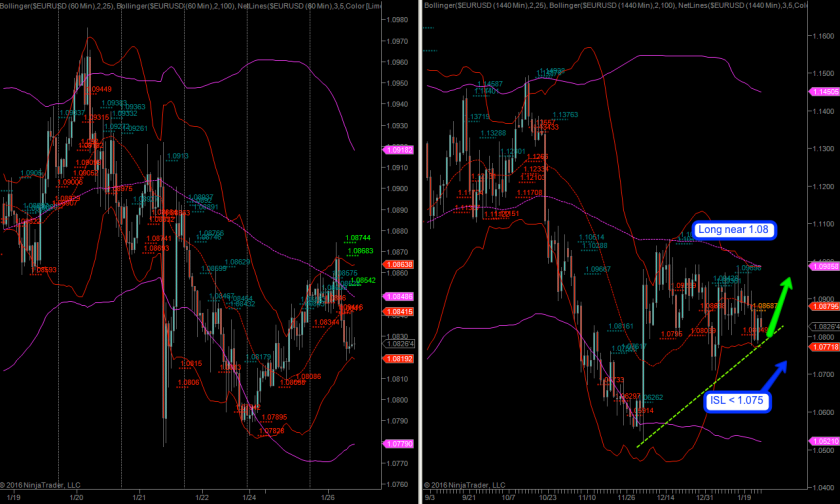Select the red 1.08638 price marker
840x504 pixels.
[399, 265]
